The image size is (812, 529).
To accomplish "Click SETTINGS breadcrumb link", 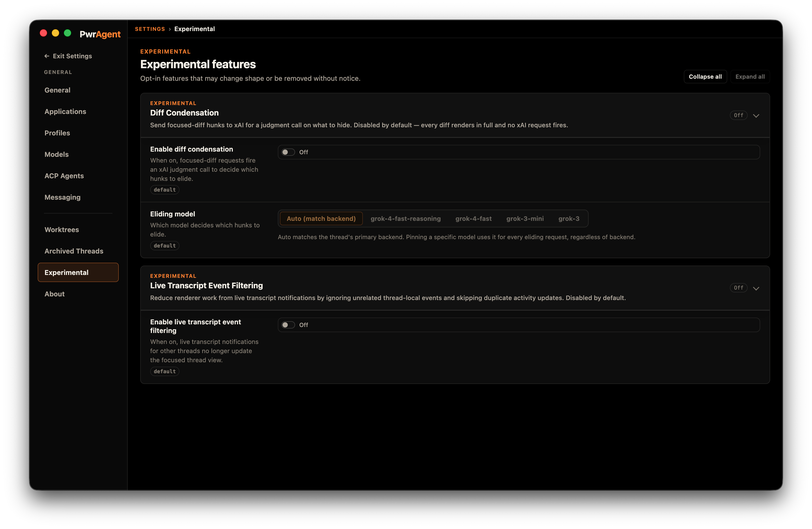I will click(x=150, y=29).
